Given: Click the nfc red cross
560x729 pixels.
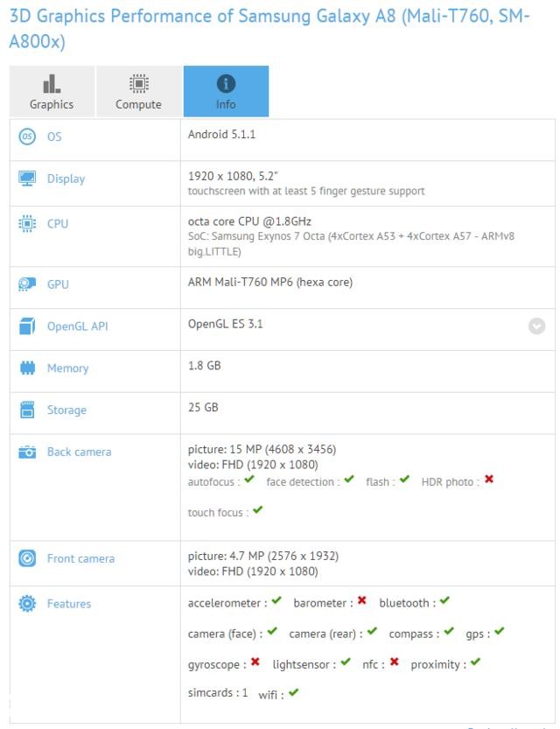Looking at the screenshot, I should click(x=394, y=662).
